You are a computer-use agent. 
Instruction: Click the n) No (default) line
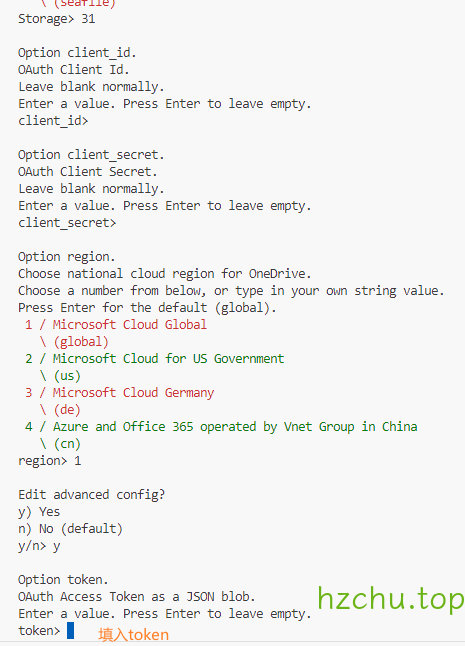[70, 529]
